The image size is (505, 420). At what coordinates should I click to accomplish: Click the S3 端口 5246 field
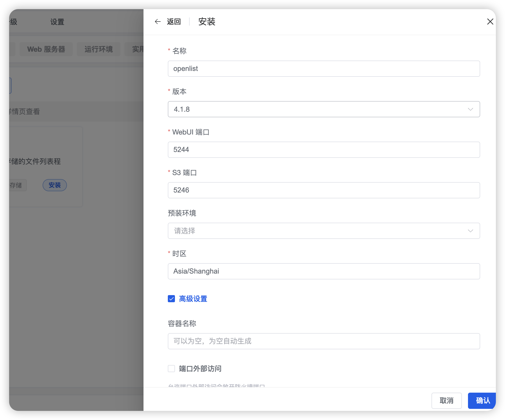pos(323,190)
